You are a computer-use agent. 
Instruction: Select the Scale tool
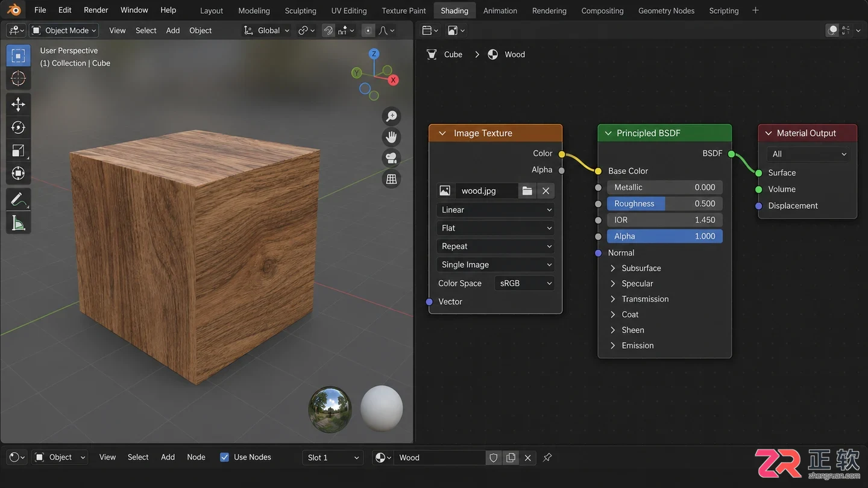pos(18,151)
